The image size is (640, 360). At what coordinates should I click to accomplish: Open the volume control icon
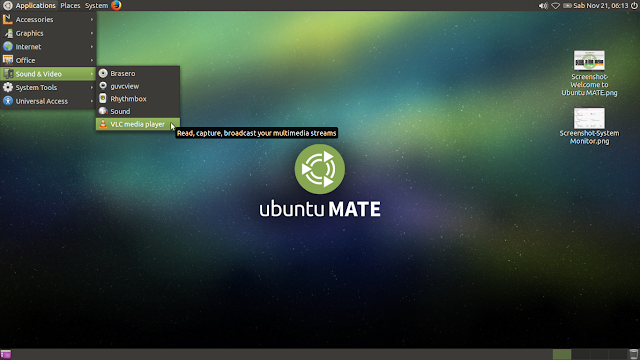point(543,6)
